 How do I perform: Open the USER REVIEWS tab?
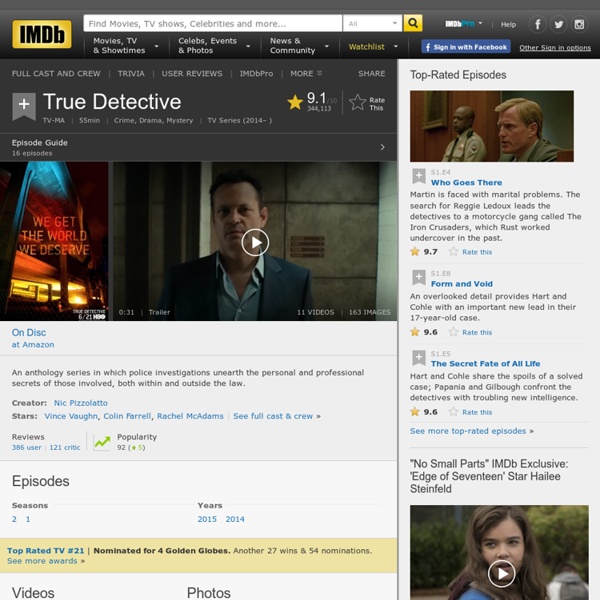(x=192, y=73)
